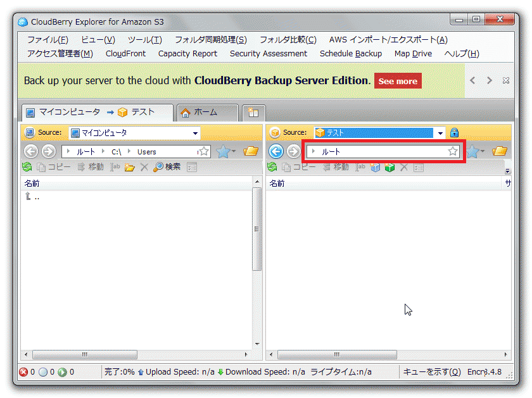532x398 pixels.
Task: Open the ファイル(F) menu
Action: [47, 40]
